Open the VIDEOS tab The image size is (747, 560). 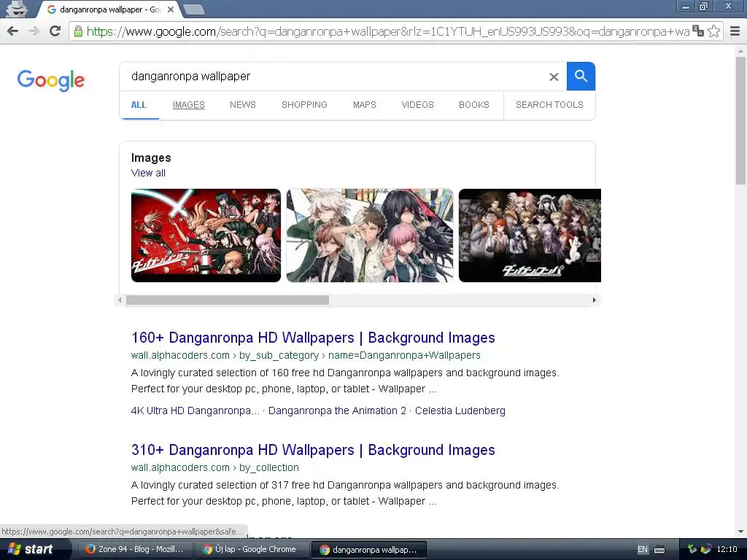(x=417, y=105)
